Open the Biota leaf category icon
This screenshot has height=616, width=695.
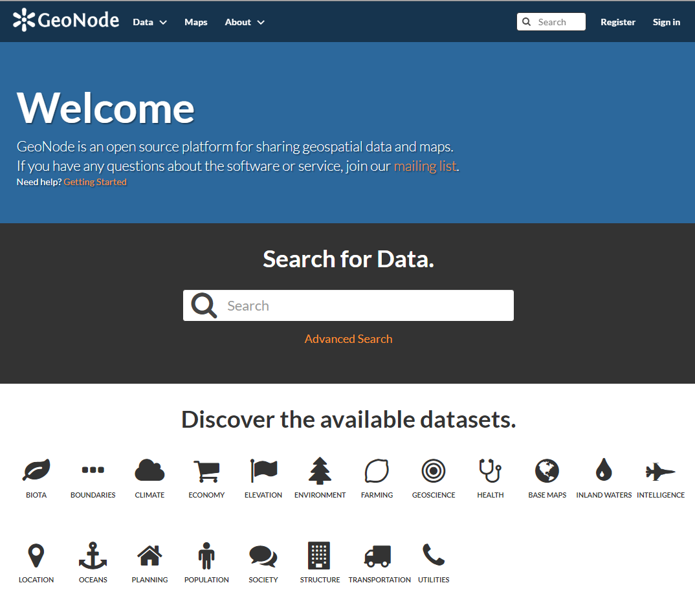(x=36, y=470)
